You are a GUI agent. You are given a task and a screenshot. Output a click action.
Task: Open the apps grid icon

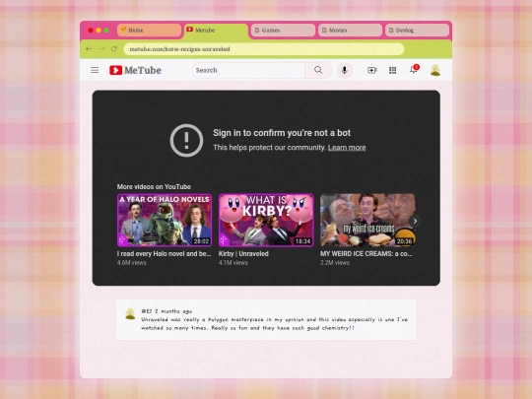tap(392, 70)
